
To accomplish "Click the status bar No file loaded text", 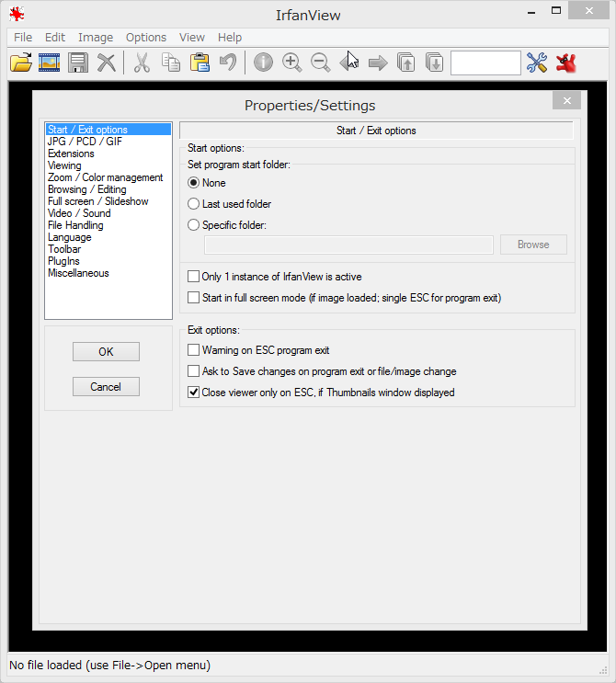I will (109, 666).
